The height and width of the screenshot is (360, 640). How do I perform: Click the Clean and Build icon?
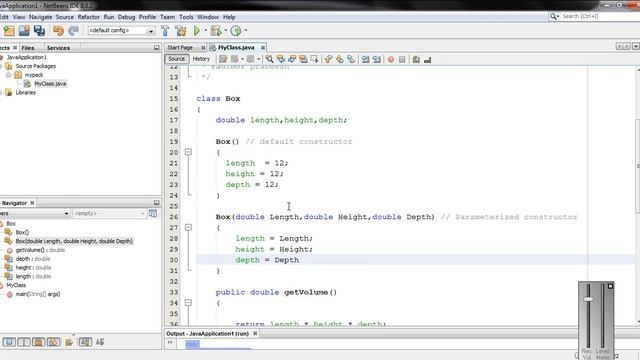180,31
